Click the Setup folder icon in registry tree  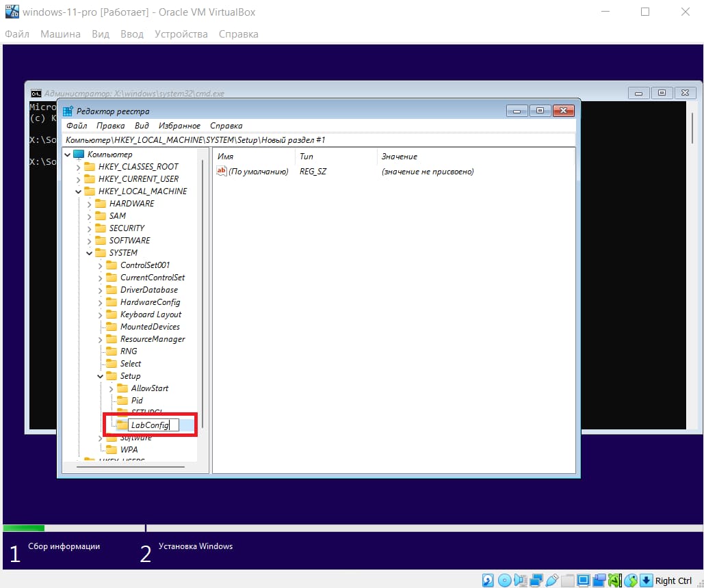[x=112, y=375]
